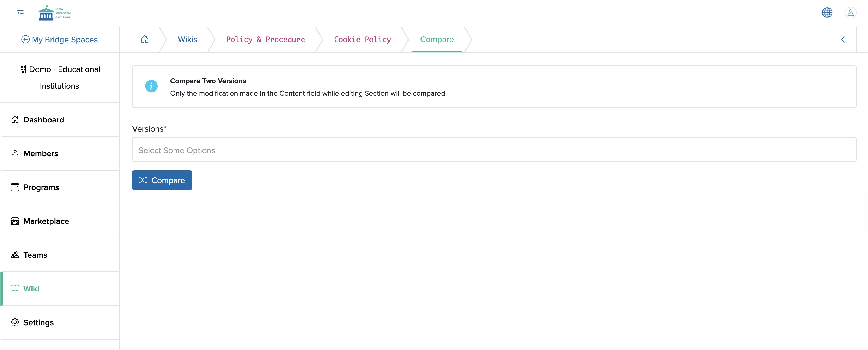Click the Demo Educational Institutions logo
The width and height of the screenshot is (868, 350).
(55, 13)
